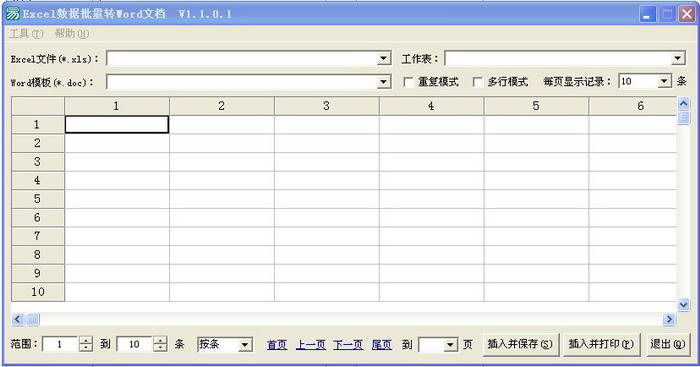Go to 尾页 link
The width and height of the screenshot is (700, 367).
[x=382, y=345]
